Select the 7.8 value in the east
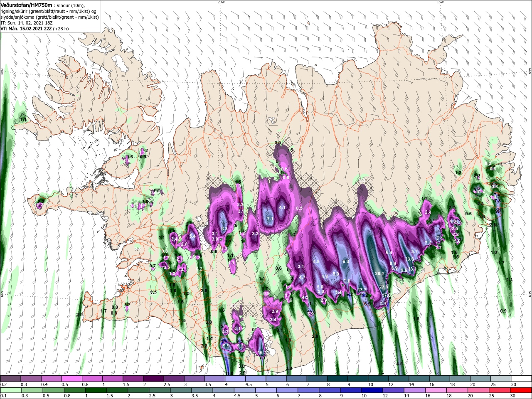This screenshot has height=399, width=532. tap(498, 201)
